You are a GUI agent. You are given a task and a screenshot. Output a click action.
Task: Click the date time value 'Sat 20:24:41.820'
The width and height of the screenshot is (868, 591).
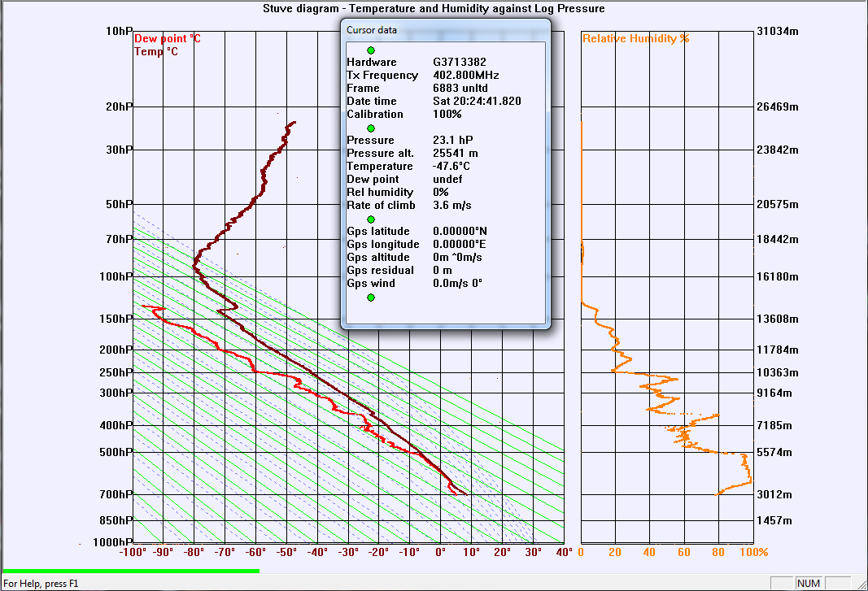coord(478,101)
